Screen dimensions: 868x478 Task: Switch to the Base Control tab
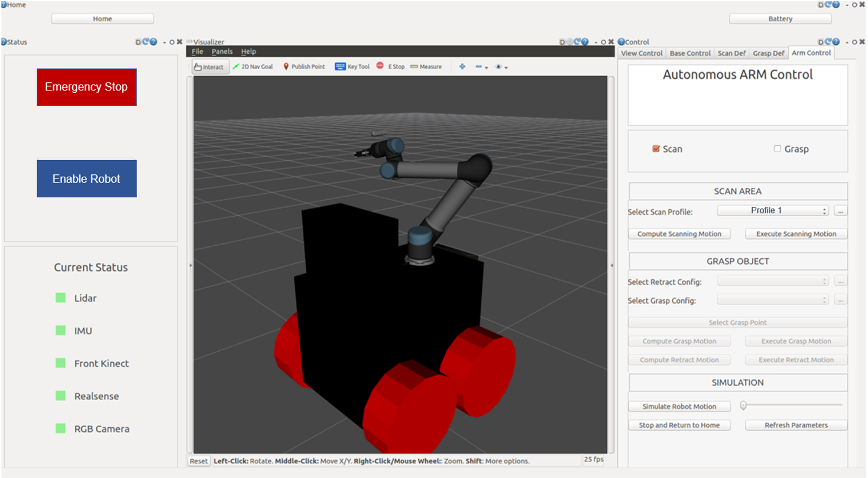(690, 53)
